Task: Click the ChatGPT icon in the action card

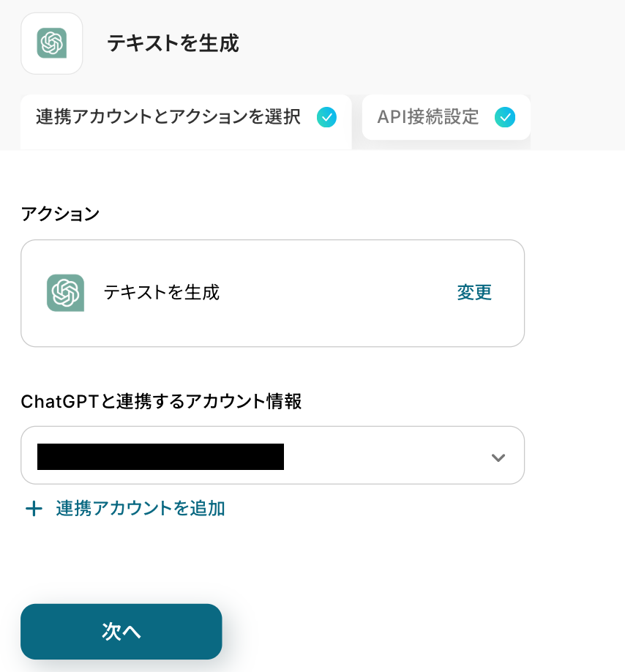Action: tap(65, 293)
